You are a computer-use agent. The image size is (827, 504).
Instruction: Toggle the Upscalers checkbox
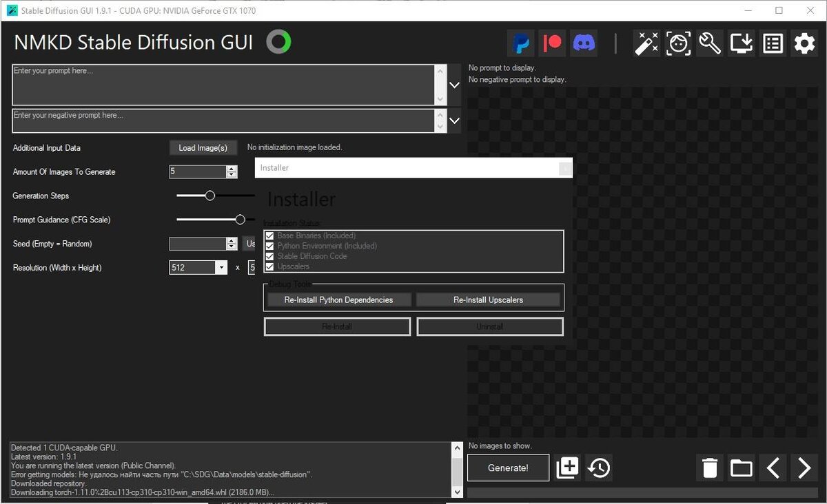pyautogui.click(x=270, y=266)
